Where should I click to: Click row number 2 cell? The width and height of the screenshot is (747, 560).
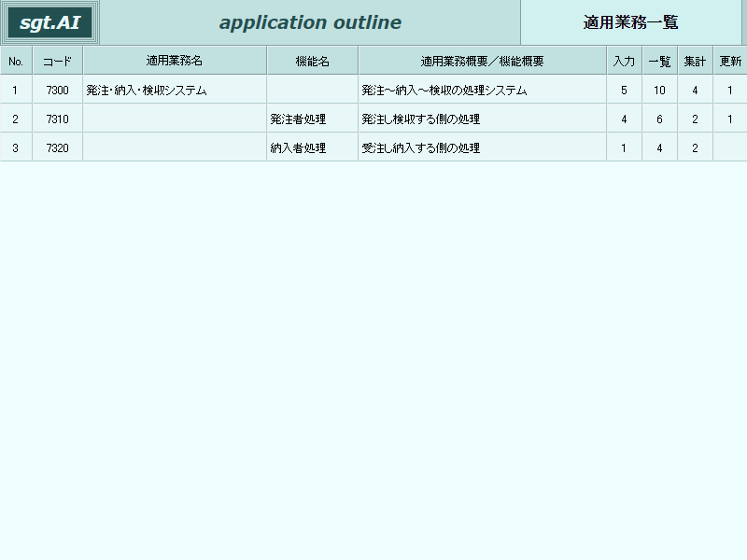pyautogui.click(x=16, y=119)
